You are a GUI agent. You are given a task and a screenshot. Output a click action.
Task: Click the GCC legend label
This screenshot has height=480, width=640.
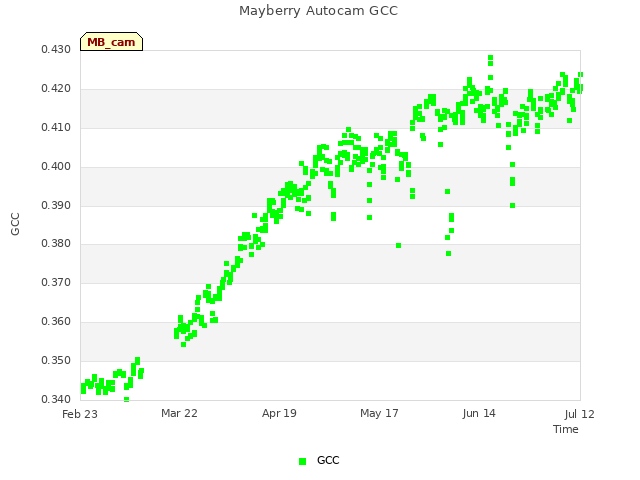pos(328,460)
